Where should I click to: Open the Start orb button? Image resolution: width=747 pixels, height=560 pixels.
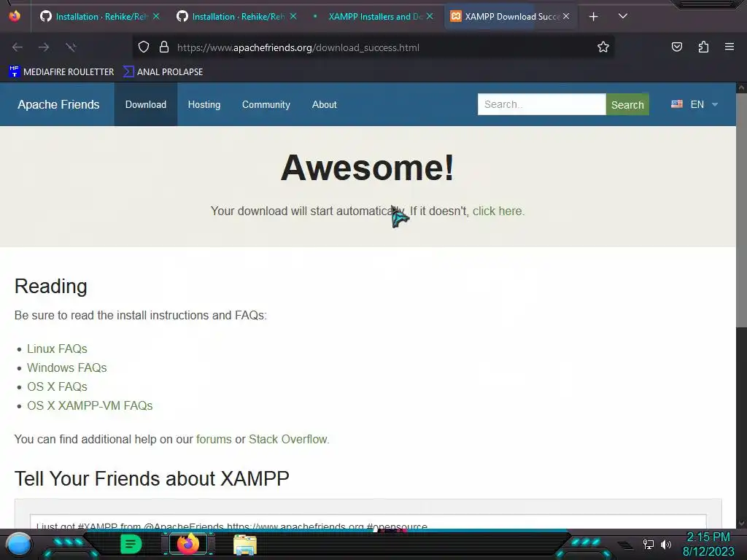point(19,544)
